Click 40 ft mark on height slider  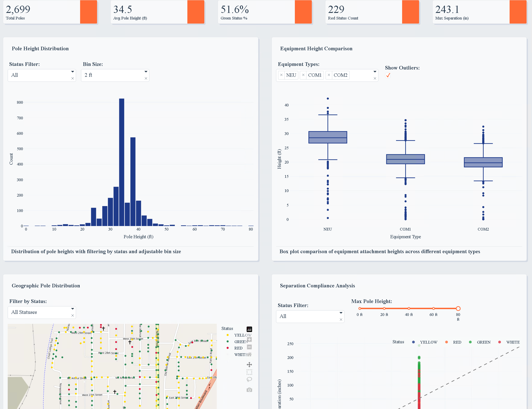409,308
